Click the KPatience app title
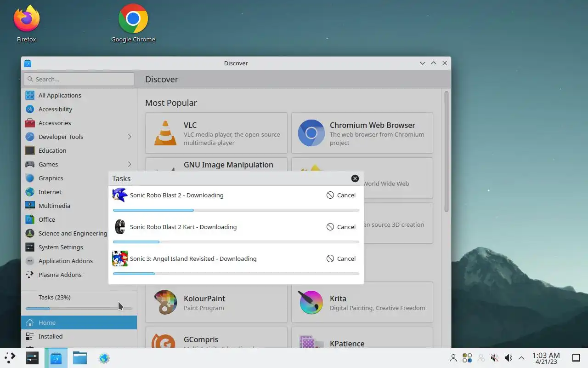Viewport: 588px width, 368px height. pos(347,344)
